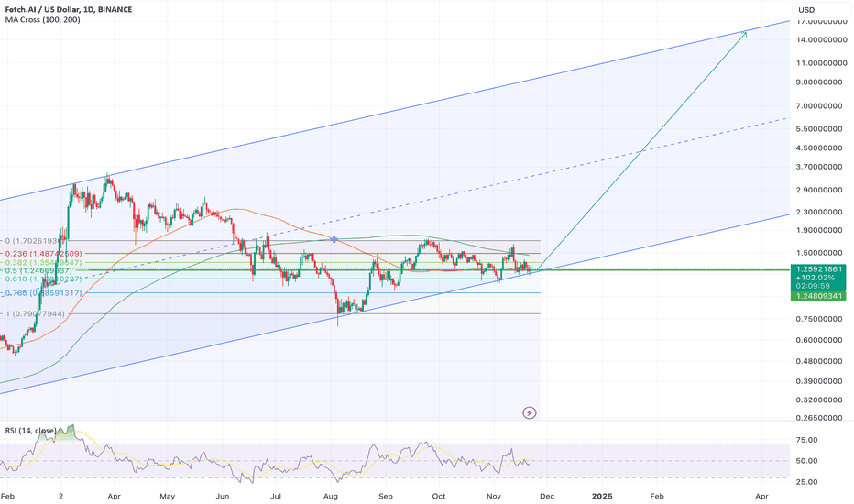Select the Fibonacci 0.786 level label
Image resolution: width=854 pixels, height=504 pixels.
coord(44,293)
